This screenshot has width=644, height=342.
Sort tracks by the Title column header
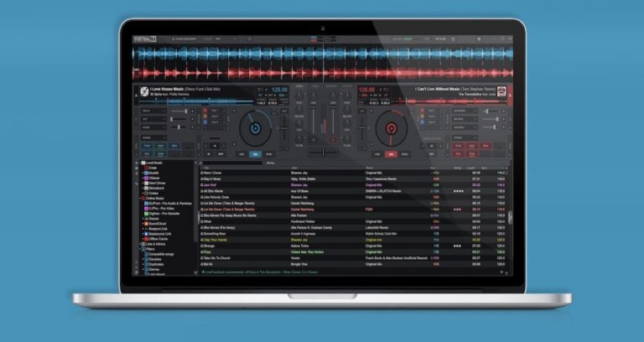click(206, 167)
